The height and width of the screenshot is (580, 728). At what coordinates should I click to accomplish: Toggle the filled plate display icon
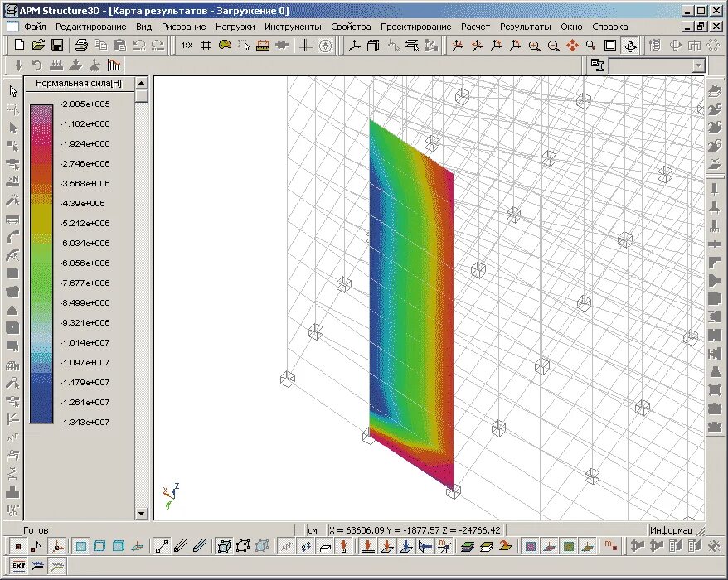click(x=81, y=547)
